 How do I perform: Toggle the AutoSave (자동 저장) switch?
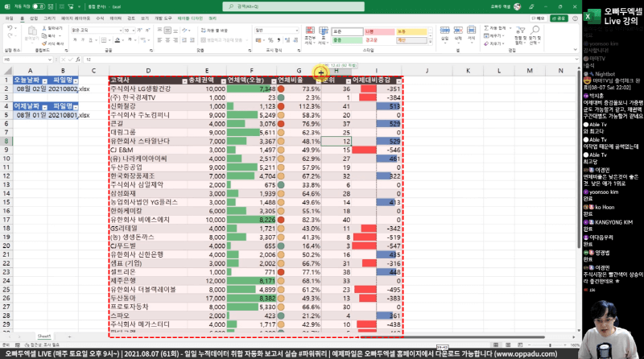tap(39, 6)
